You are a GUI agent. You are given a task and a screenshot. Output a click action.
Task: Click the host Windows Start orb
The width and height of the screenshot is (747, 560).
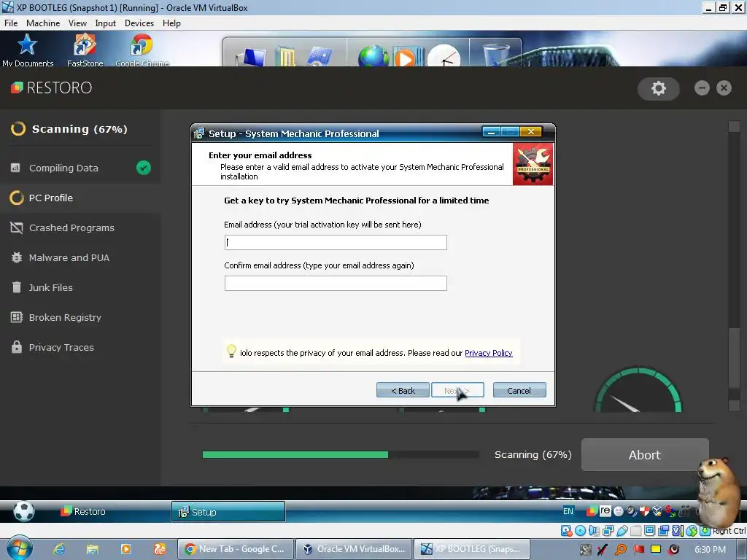(x=20, y=548)
